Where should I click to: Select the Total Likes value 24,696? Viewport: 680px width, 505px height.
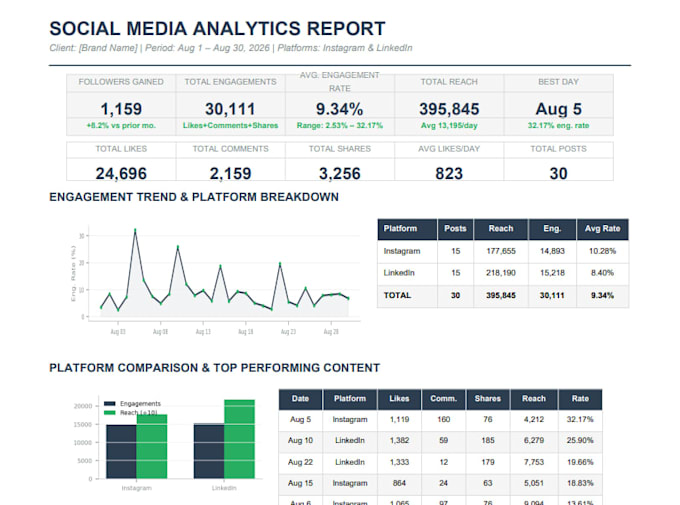121,174
